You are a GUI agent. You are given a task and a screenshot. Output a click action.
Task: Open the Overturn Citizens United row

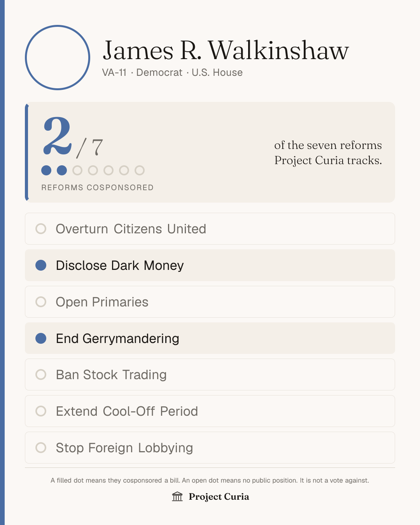click(x=210, y=229)
